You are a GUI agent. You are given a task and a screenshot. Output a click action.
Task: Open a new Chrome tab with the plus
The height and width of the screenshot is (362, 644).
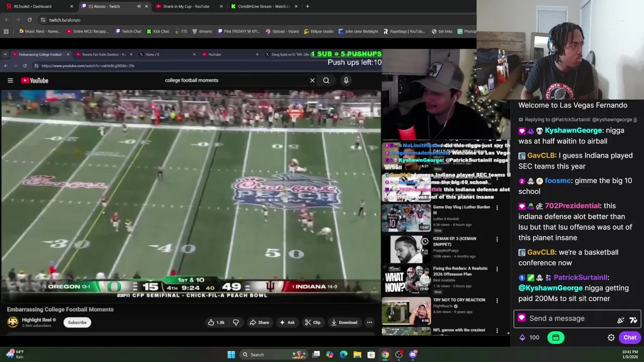[x=307, y=7]
